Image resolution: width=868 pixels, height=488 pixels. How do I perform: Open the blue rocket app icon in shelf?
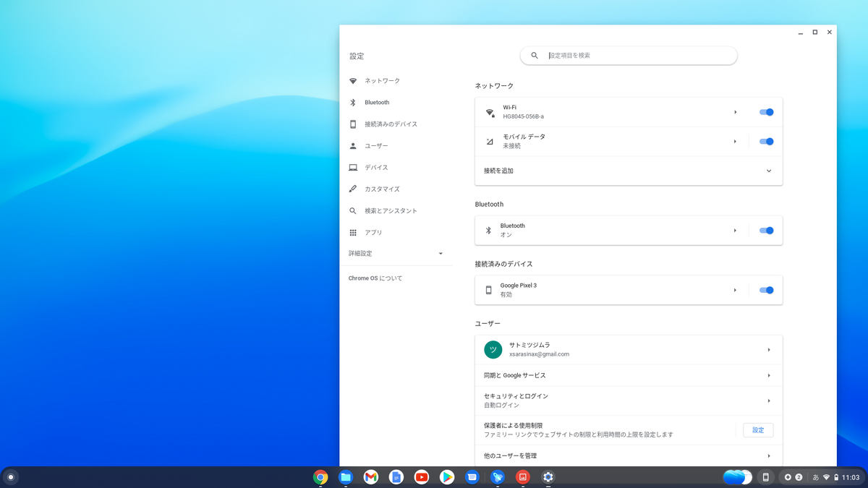[x=498, y=477]
